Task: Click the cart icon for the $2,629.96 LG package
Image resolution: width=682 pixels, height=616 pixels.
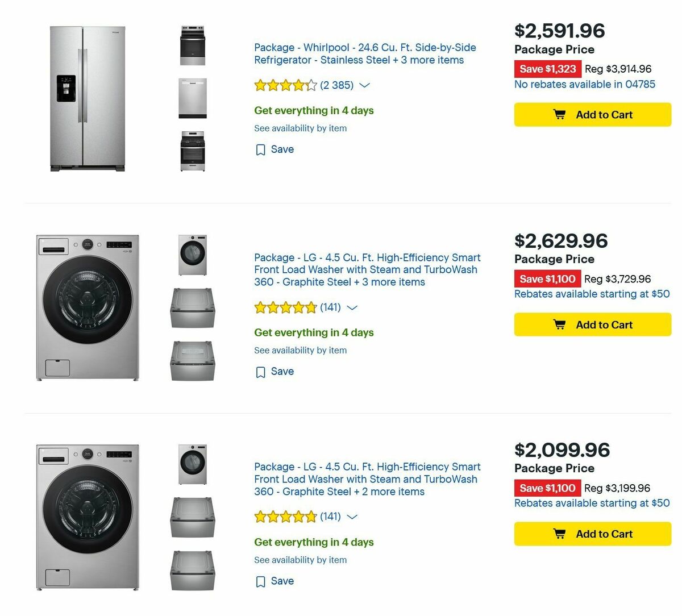Action: [560, 324]
